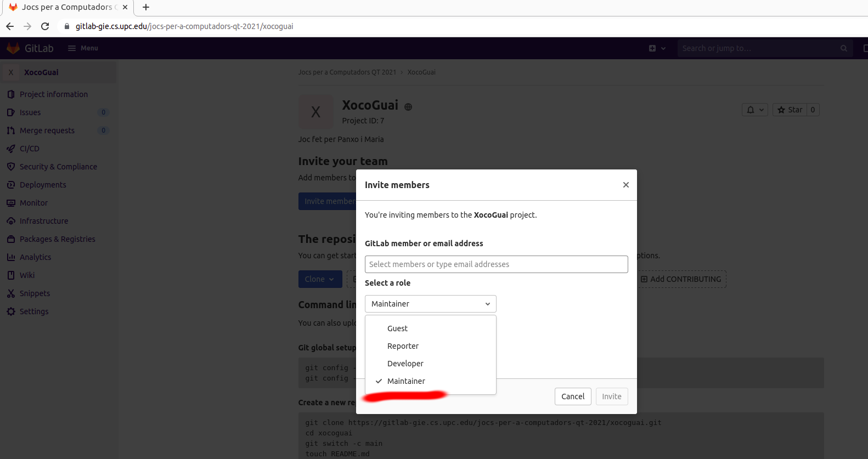Click the public visibility globe icon
This screenshot has height=459, width=868.
click(x=408, y=107)
